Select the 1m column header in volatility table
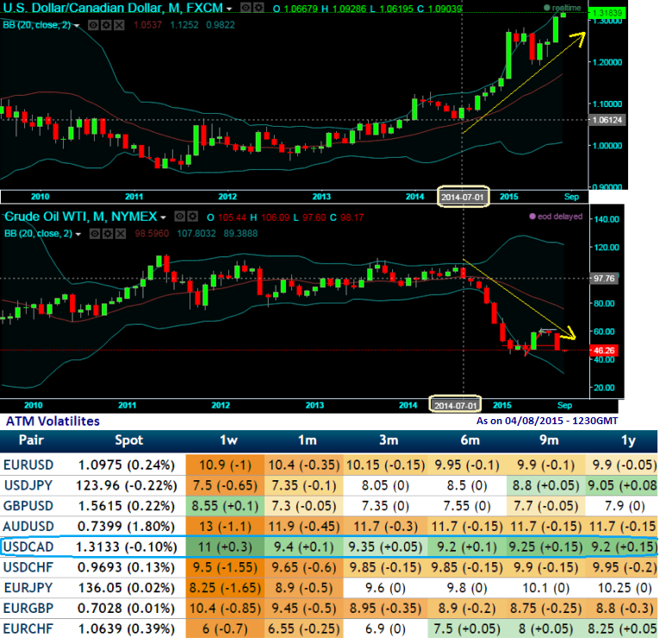This screenshot has height=644, width=660. 305,441
